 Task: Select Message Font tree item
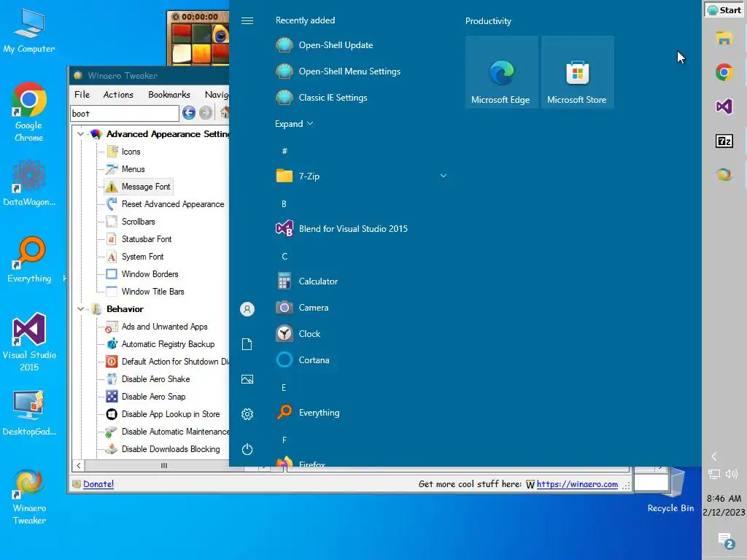click(x=138, y=187)
